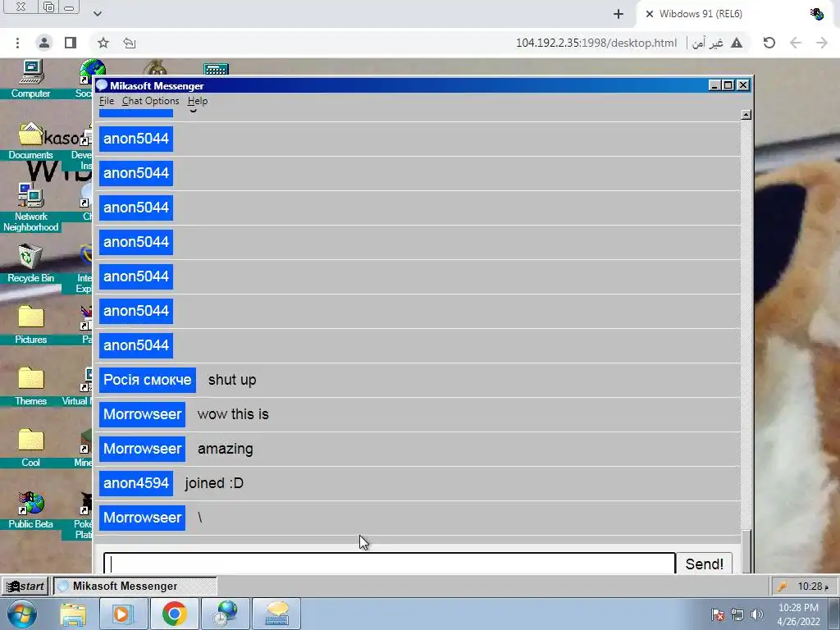Screen dimensions: 840x630
Task: Click the 'amazing' message text
Action: 225,449
